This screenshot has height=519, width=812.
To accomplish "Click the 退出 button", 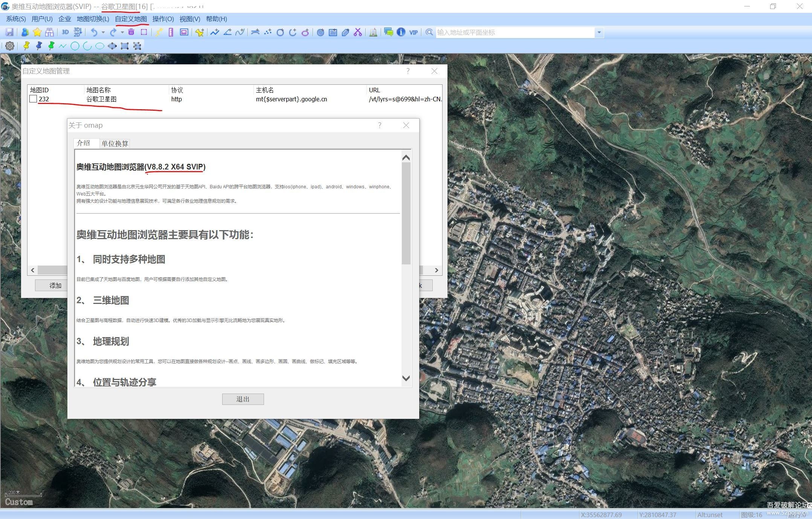I will pos(243,399).
